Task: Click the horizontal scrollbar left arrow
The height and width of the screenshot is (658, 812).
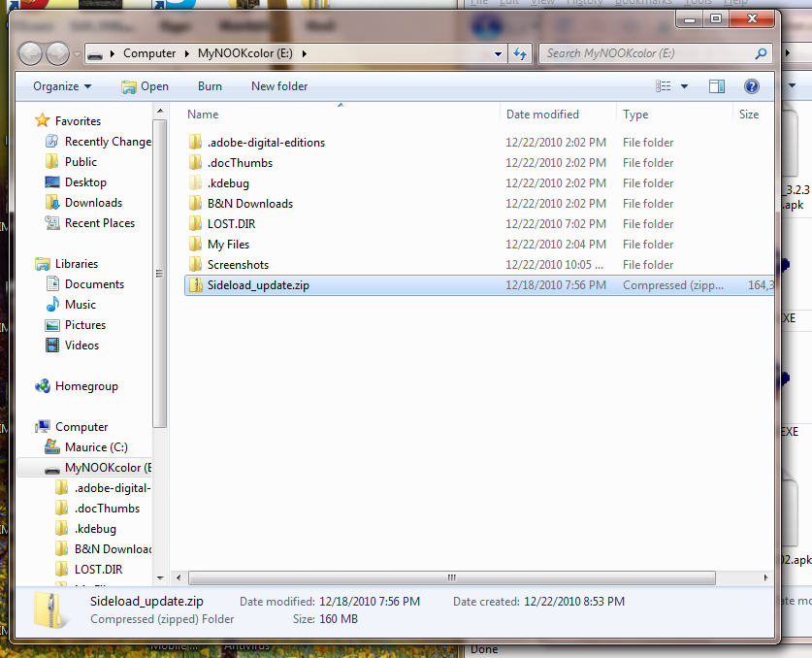Action: pos(179,577)
